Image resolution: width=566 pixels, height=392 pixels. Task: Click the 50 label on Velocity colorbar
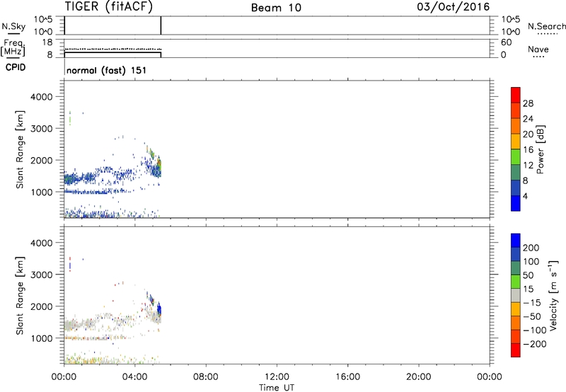tap(528, 275)
